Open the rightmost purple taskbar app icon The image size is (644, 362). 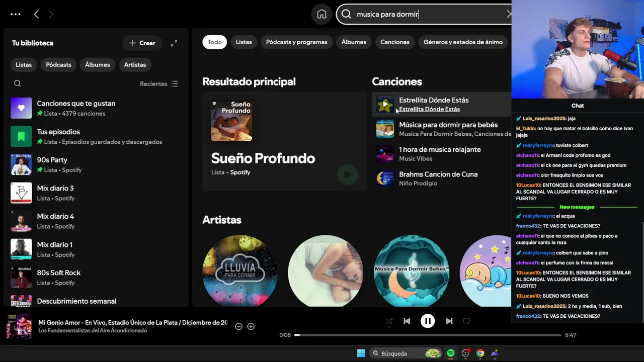click(495, 353)
